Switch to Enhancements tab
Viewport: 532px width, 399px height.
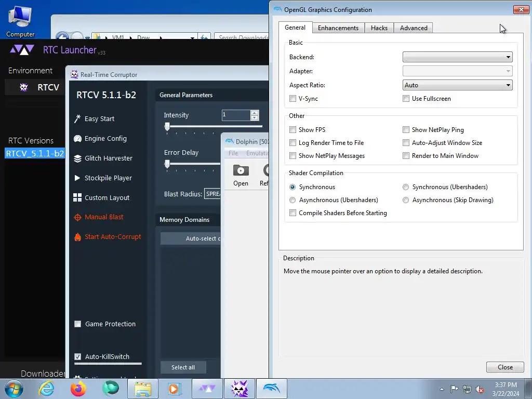click(x=338, y=28)
